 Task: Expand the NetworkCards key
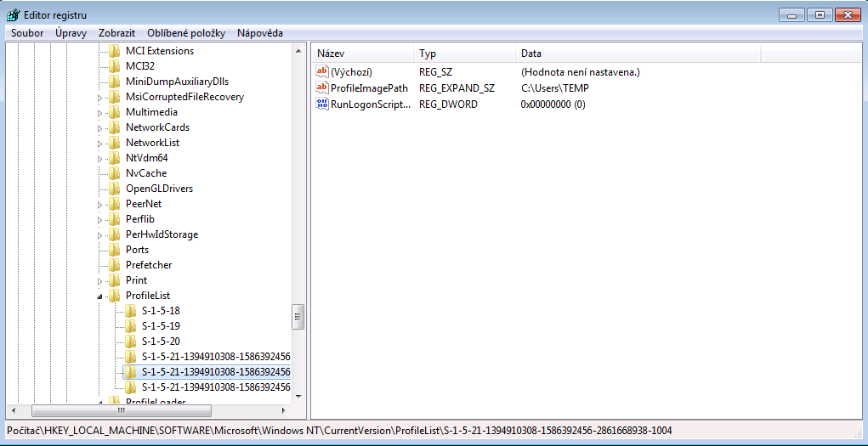tap(100, 127)
